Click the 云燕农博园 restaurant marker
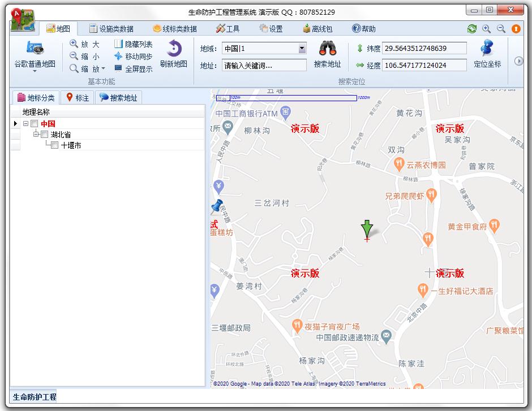The width and height of the screenshot is (532, 411). pyautogui.click(x=399, y=165)
